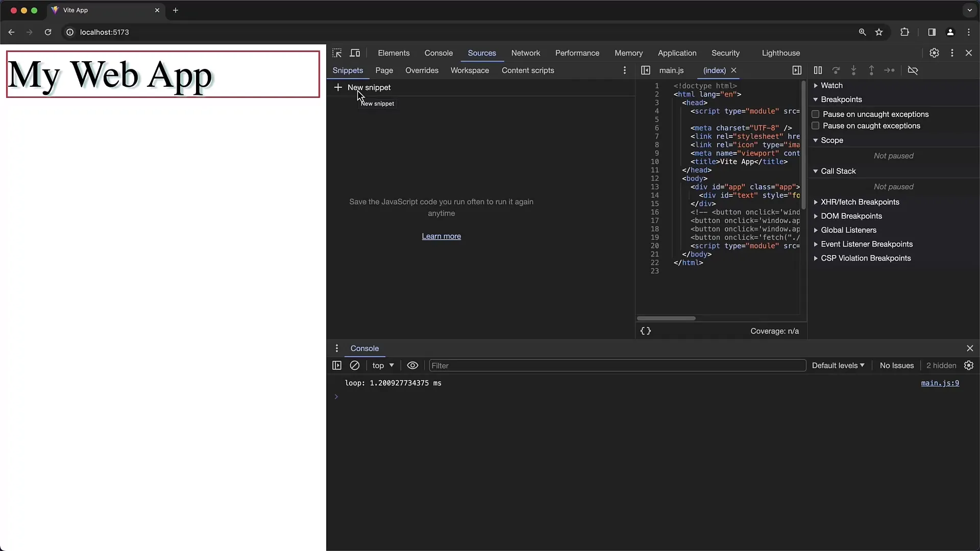Toggle Pause on uncaught exceptions checkbox
980x551 pixels.
coord(816,114)
